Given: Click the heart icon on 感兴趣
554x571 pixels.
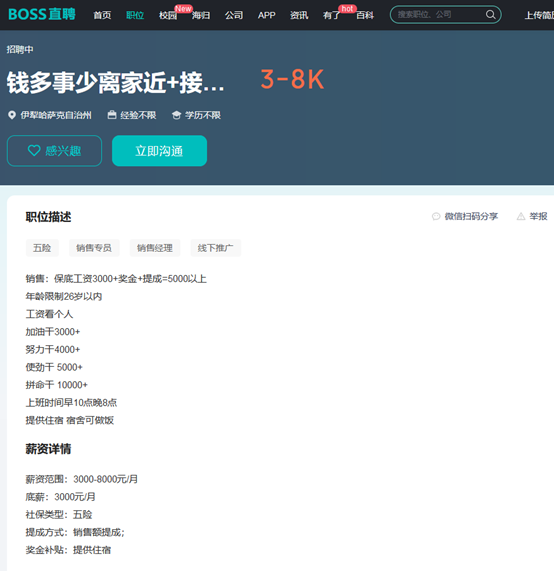Looking at the screenshot, I should pos(34,150).
